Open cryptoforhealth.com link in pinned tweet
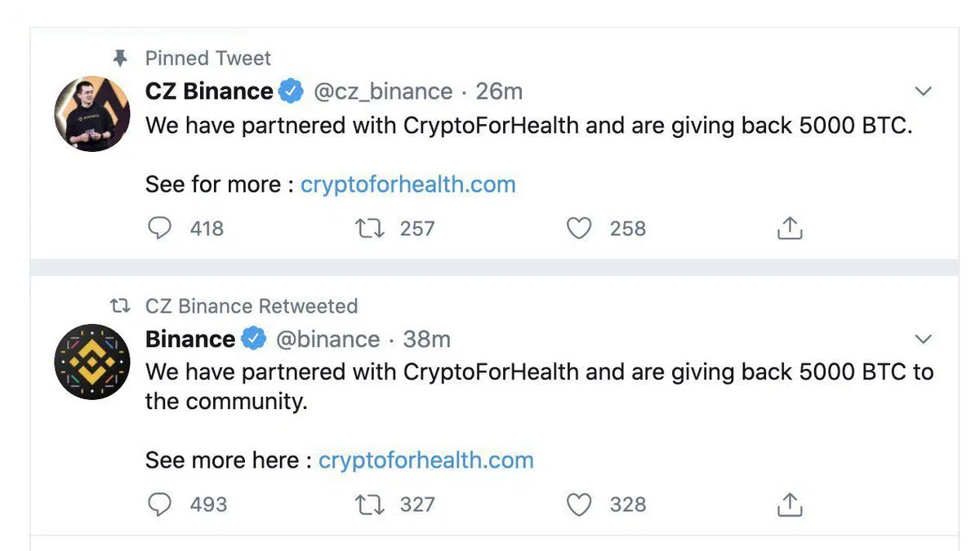The width and height of the screenshot is (980, 551). pos(408,184)
